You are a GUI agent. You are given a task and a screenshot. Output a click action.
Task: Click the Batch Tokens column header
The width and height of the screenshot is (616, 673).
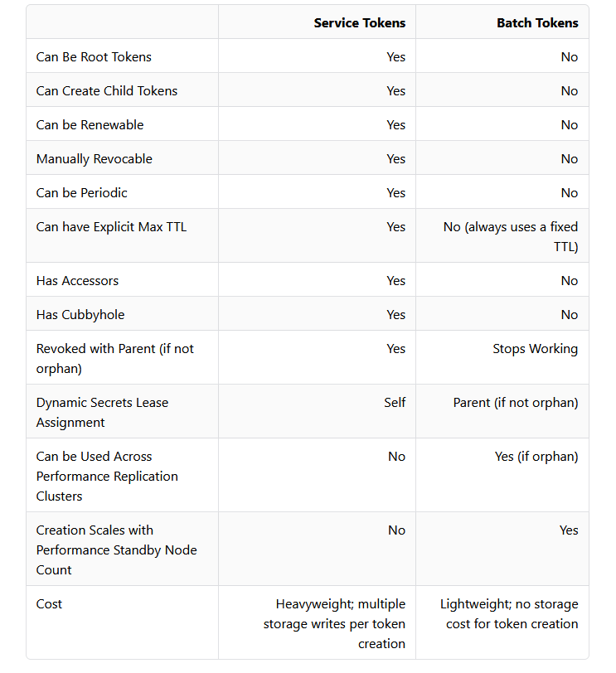click(x=537, y=23)
